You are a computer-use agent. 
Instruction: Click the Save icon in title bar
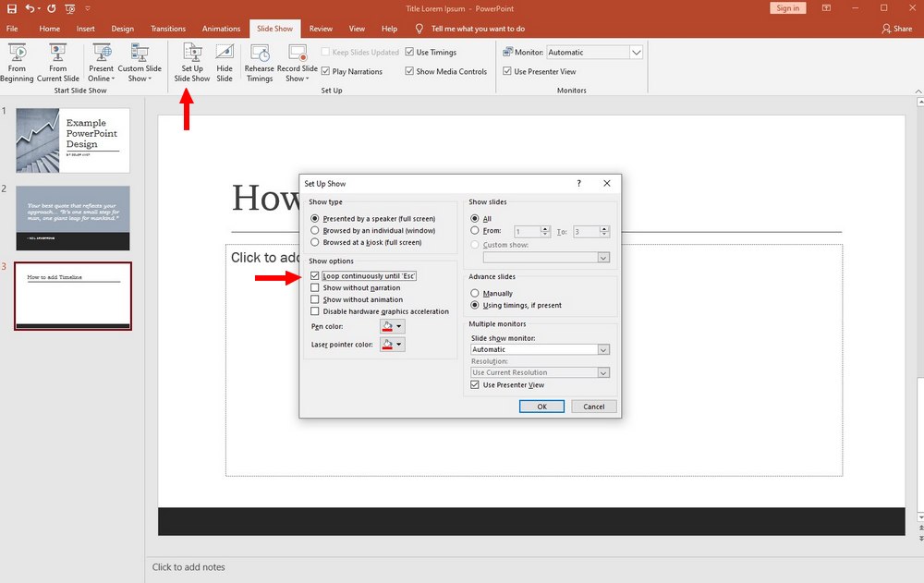click(12, 9)
